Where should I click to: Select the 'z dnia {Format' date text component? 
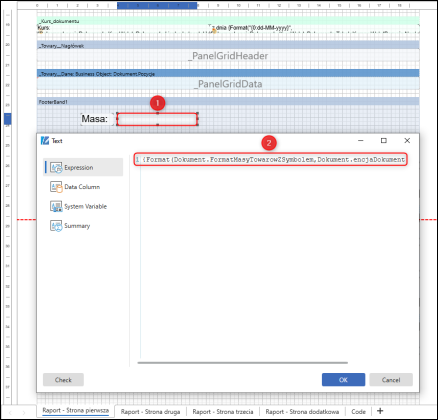[315, 28]
